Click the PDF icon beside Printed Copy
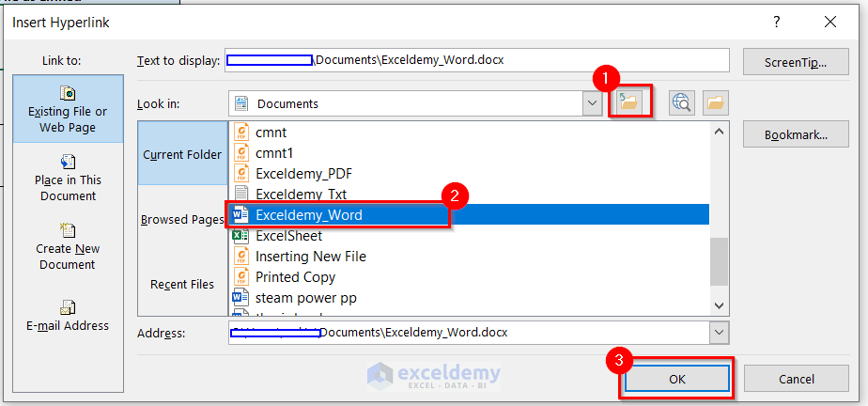The image size is (868, 406). (241, 277)
